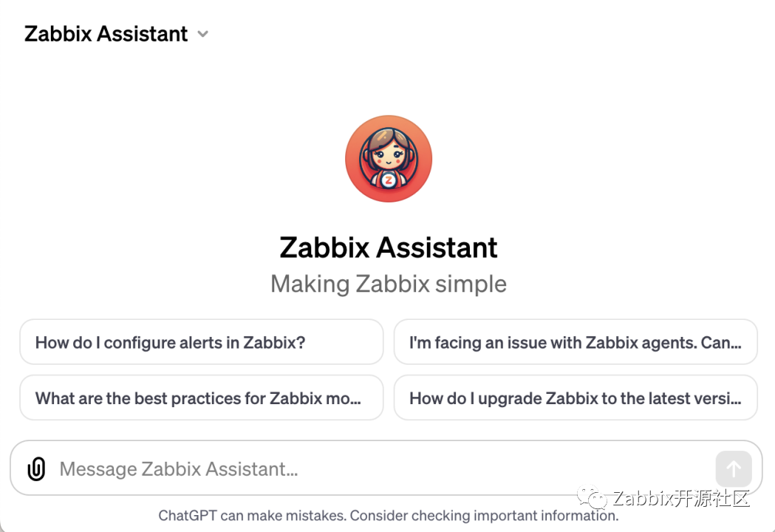Open the Zabbix Assistant title dropdown
The width and height of the screenshot is (775, 532).
pyautogui.click(x=106, y=34)
